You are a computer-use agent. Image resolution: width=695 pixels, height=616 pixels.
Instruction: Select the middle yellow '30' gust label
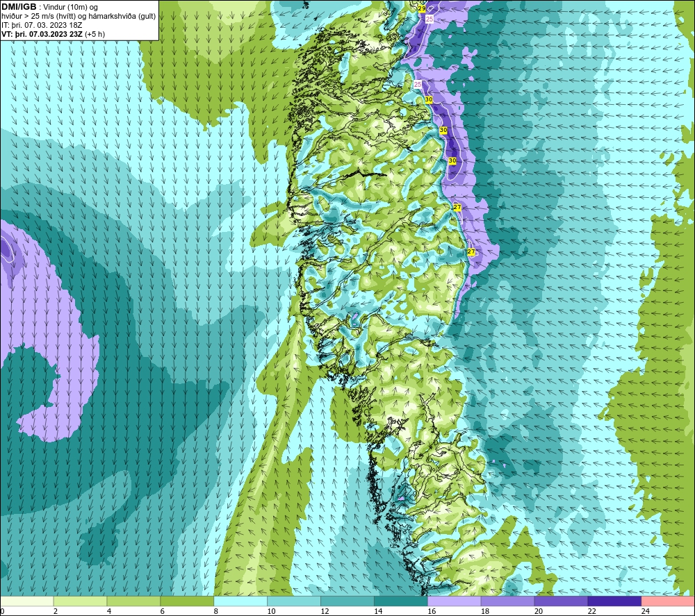(x=443, y=130)
